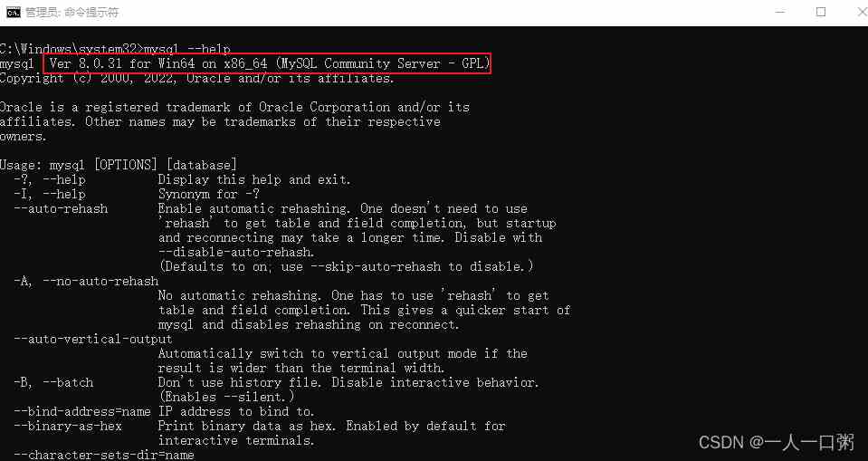This screenshot has width=868, height=461.
Task: Click the -?, --help option line
Action: tap(182, 179)
